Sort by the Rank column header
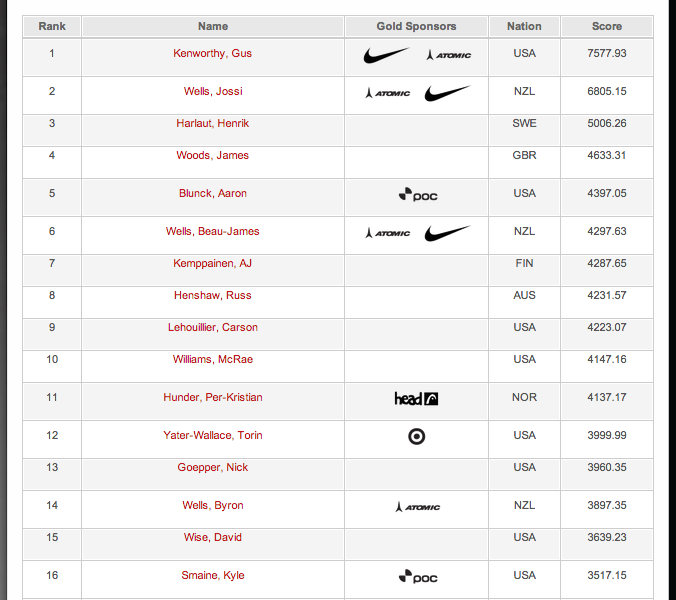Viewport: 676px width, 600px height. (52, 26)
